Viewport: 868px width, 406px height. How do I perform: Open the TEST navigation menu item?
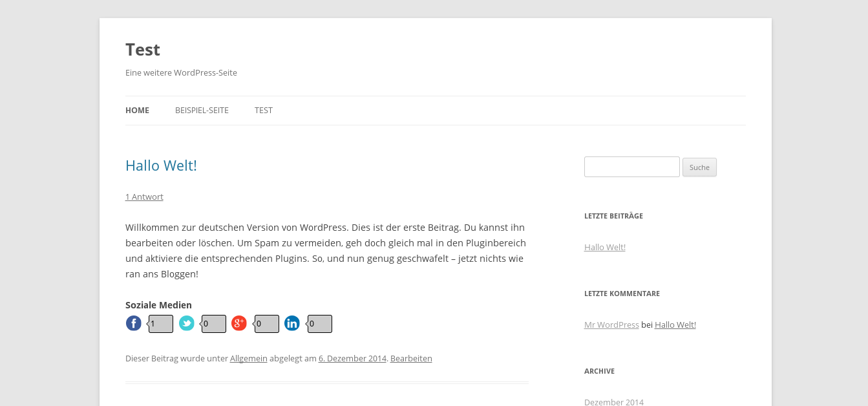point(264,111)
